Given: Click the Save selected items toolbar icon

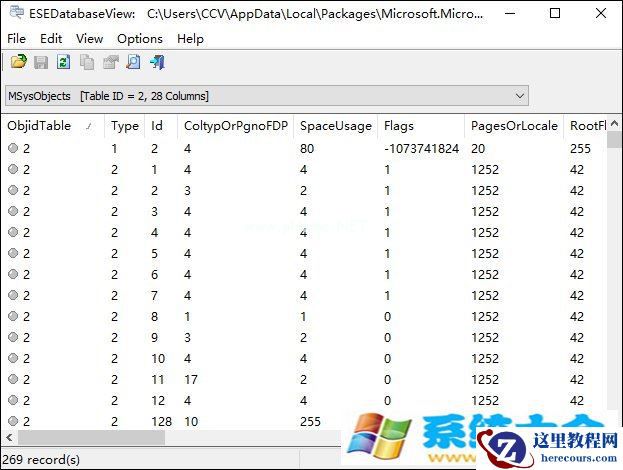Looking at the screenshot, I should point(41,62).
